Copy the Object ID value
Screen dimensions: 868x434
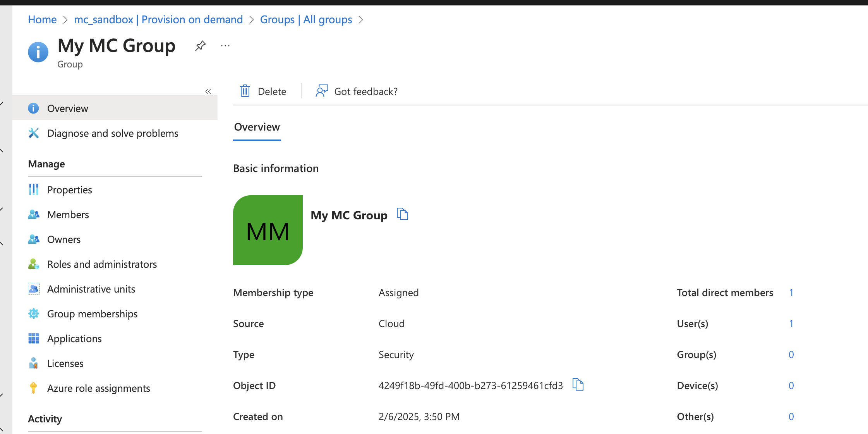click(x=578, y=385)
